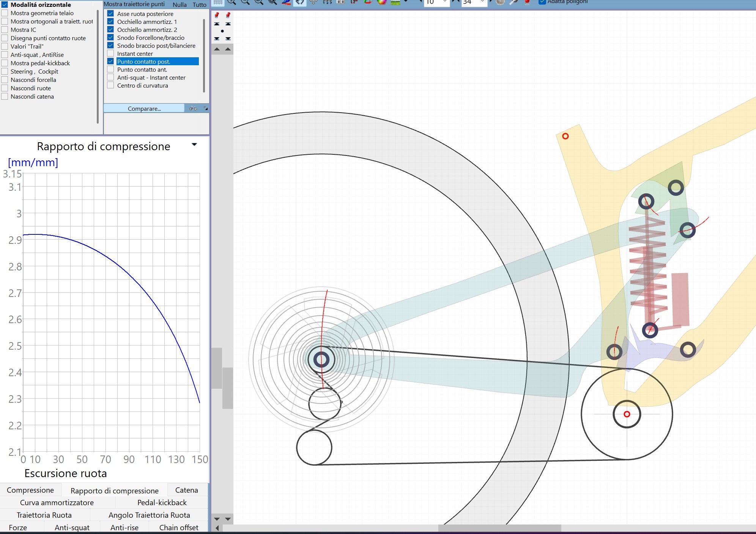Screen dimensions: 756x534
Task: Toggle Instant center trajectory checkbox
Action: pos(110,53)
